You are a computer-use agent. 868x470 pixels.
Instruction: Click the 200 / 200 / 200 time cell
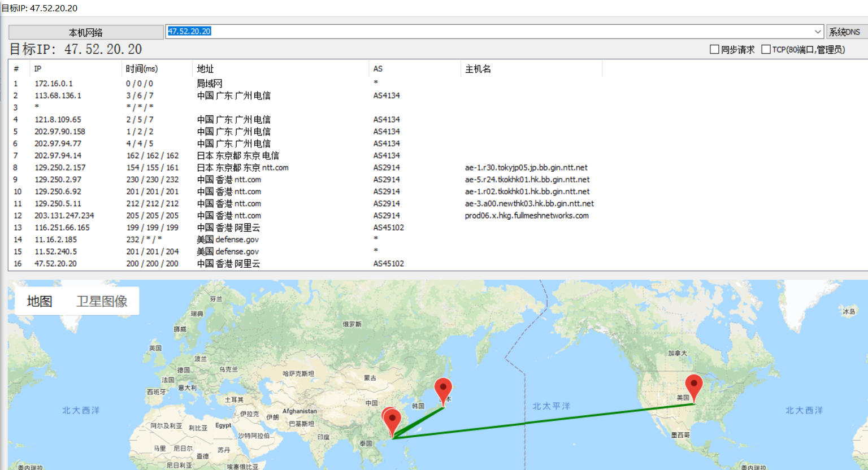point(153,264)
